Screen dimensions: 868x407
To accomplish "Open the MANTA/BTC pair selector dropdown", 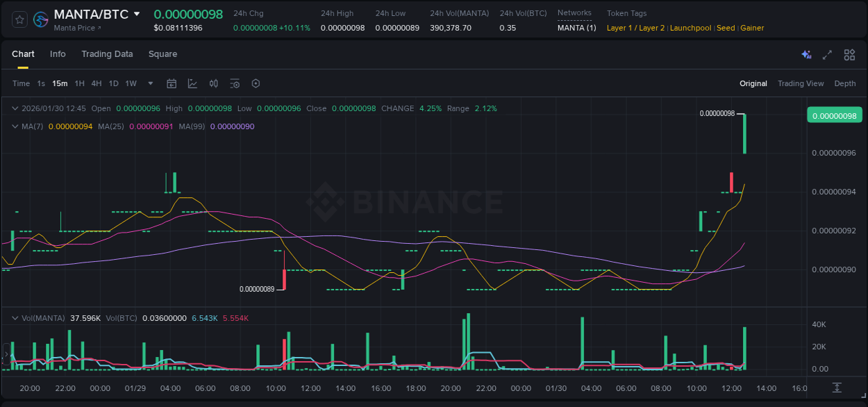I will point(136,13).
